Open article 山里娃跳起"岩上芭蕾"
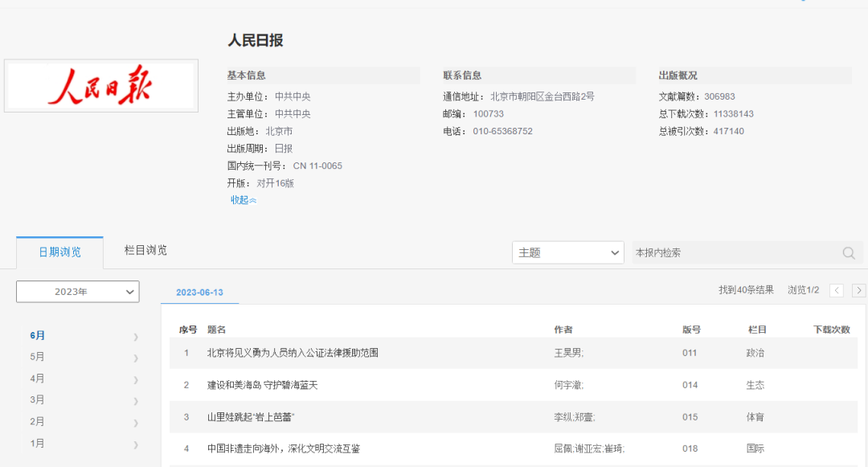 point(251,417)
